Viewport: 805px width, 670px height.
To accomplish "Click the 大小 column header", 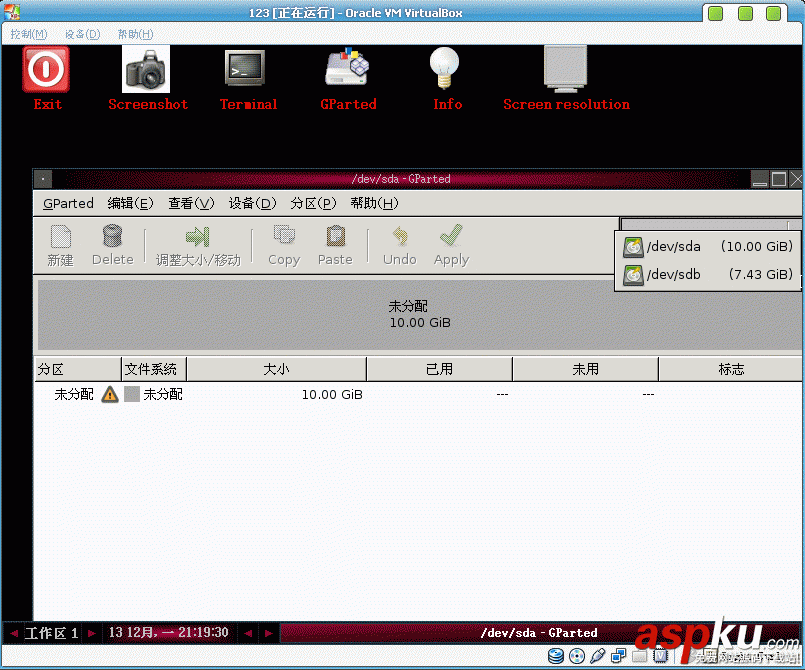I will pos(276,369).
